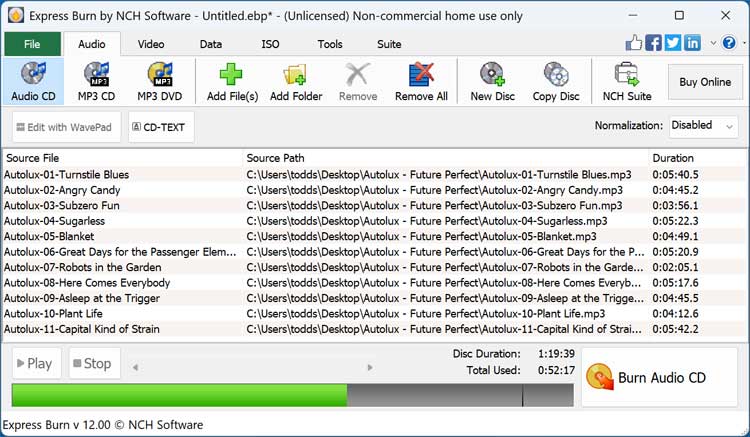Expand the social sharing dropdown arrow

tap(713, 43)
